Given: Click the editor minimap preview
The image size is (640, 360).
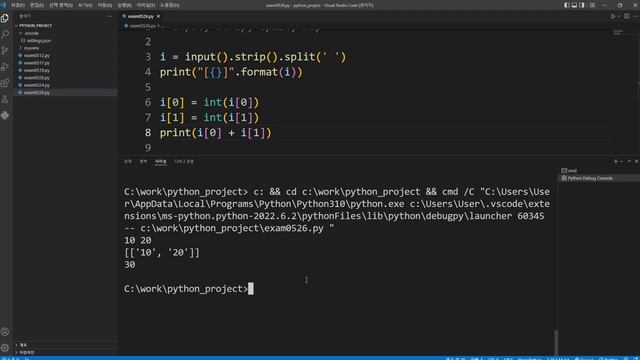Looking at the screenshot, I should coord(618,32).
